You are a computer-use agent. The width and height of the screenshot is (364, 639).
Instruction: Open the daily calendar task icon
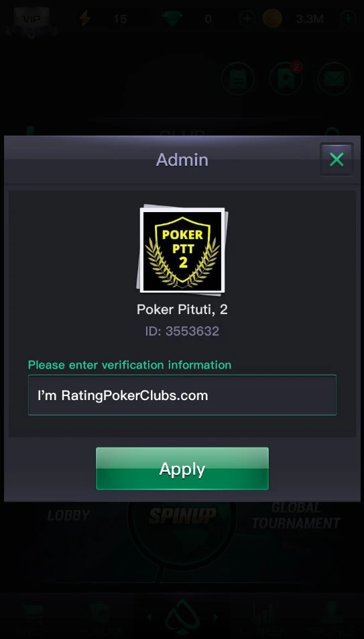point(238,79)
